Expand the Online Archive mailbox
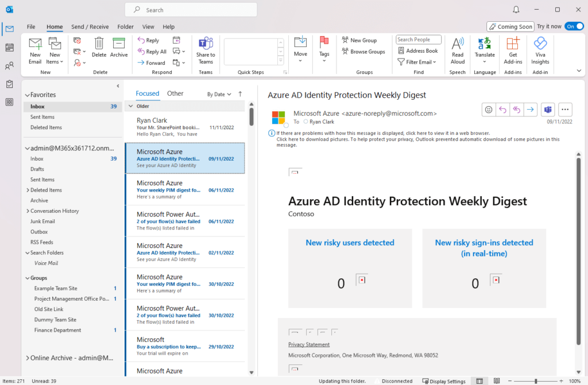This screenshot has height=385, width=588. 28,358
